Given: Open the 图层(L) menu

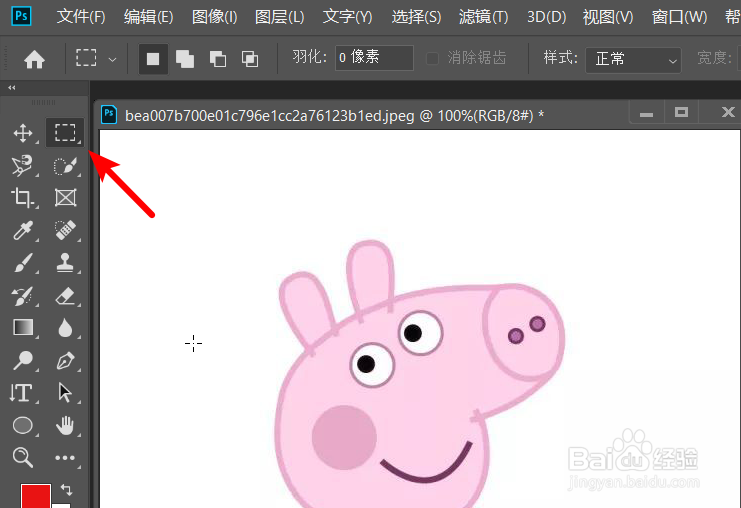Looking at the screenshot, I should pyautogui.click(x=279, y=17).
